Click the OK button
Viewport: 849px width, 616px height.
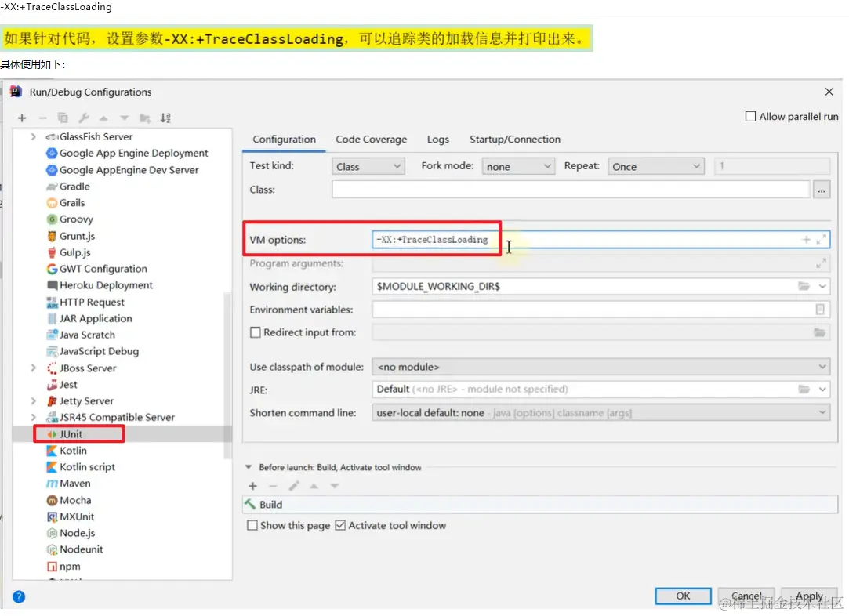tap(684, 596)
